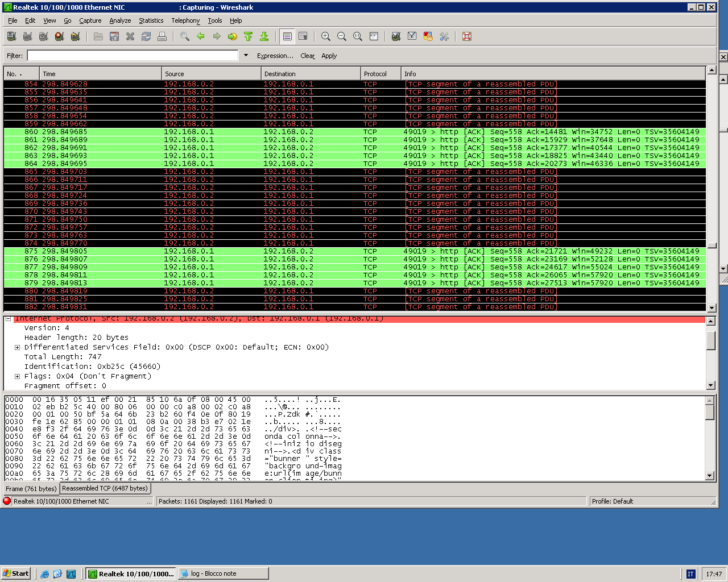The height and width of the screenshot is (582, 728).
Task: Click inside the Filter input field
Action: coord(133,55)
